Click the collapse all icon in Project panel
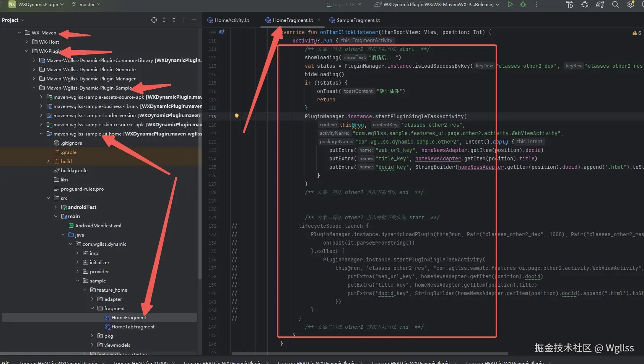 (x=174, y=20)
